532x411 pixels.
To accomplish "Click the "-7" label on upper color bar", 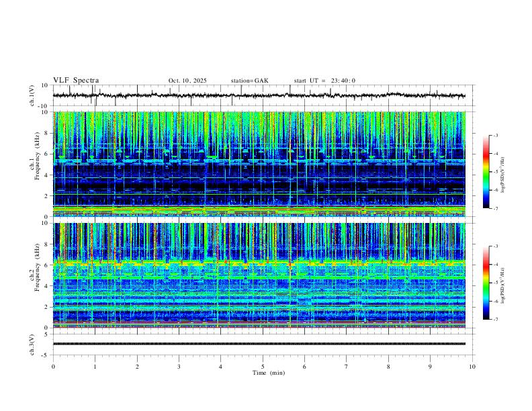I will pos(496,208).
